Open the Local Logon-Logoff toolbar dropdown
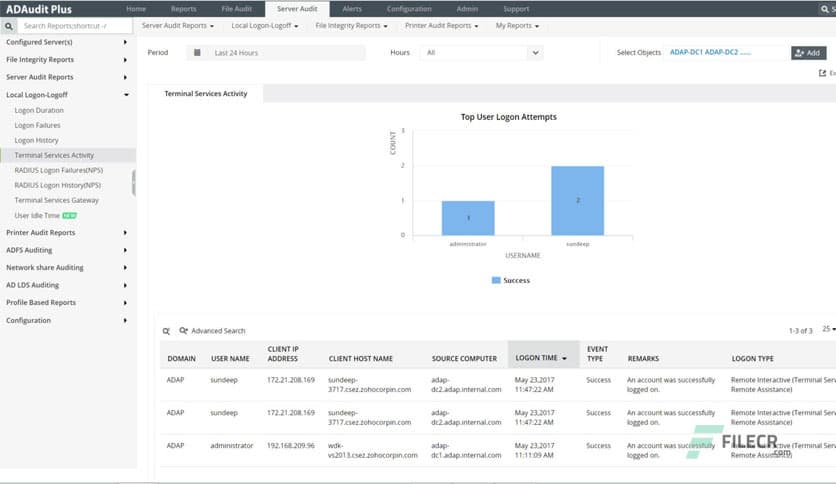Viewport: 836px width, 484px height. [265, 26]
